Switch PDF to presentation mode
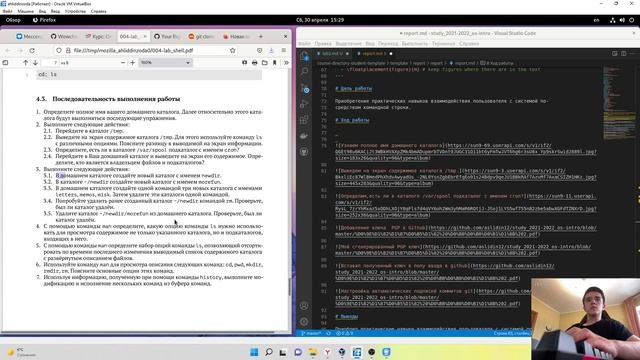 tap(244, 63)
